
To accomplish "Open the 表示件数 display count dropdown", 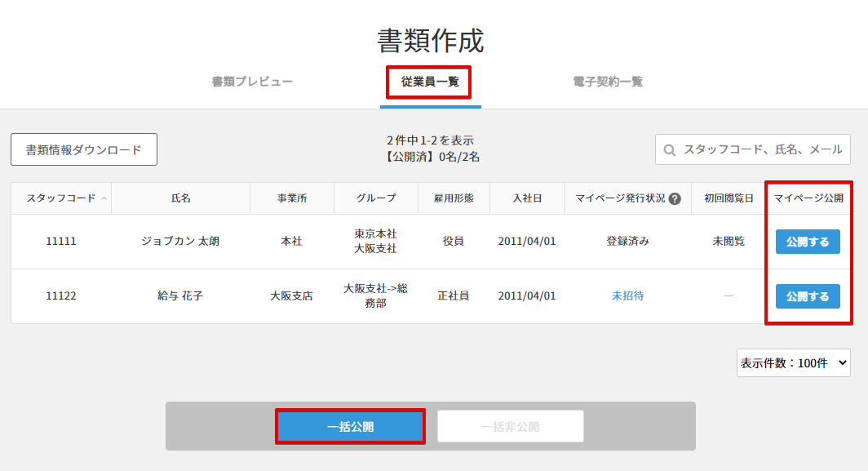I will (x=793, y=362).
